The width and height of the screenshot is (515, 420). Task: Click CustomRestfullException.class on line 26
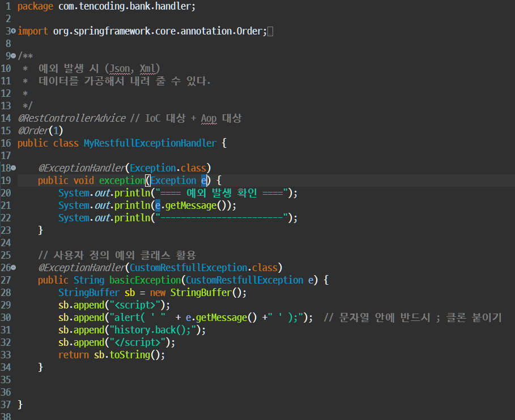tap(203, 268)
